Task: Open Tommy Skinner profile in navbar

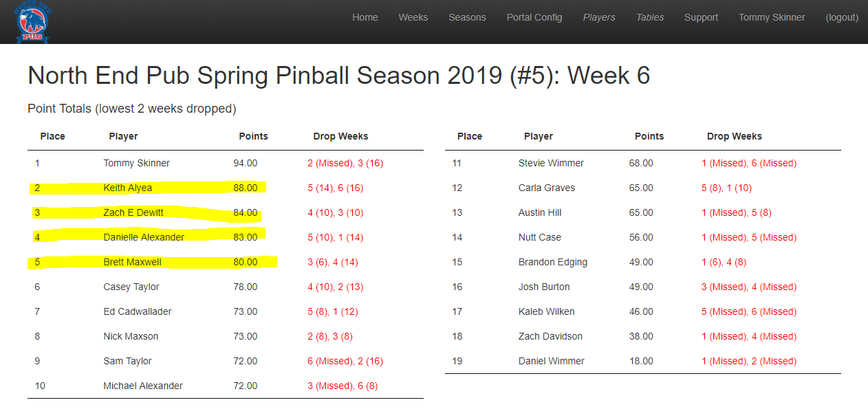Action: (x=772, y=18)
